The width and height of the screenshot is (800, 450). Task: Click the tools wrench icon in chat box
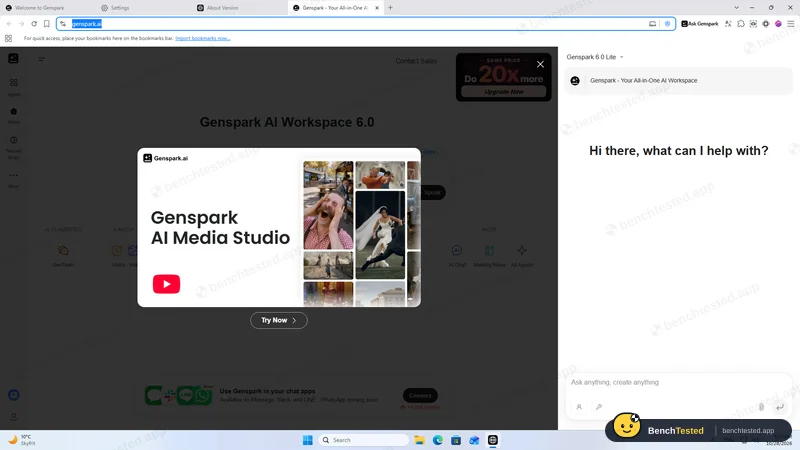[599, 407]
